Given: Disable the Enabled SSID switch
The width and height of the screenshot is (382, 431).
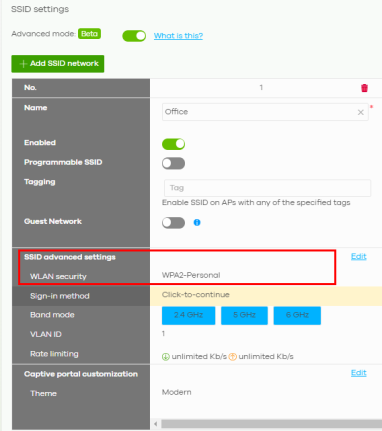Looking at the screenshot, I should coord(173,144).
